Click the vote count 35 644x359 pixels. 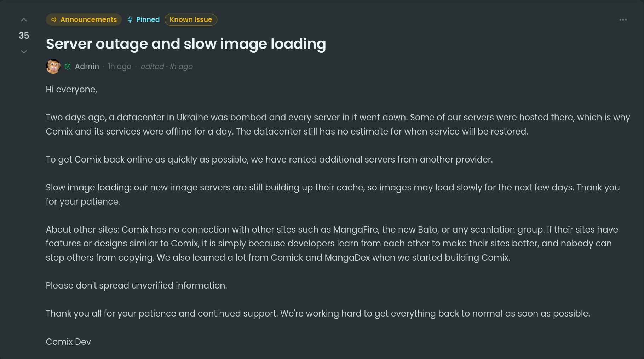tap(24, 35)
